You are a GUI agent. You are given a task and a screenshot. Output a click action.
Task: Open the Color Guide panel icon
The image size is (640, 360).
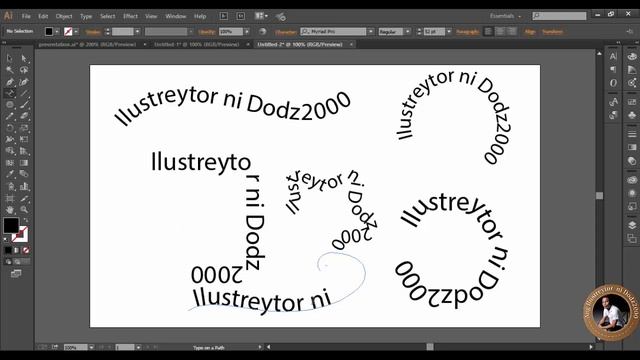(x=632, y=70)
